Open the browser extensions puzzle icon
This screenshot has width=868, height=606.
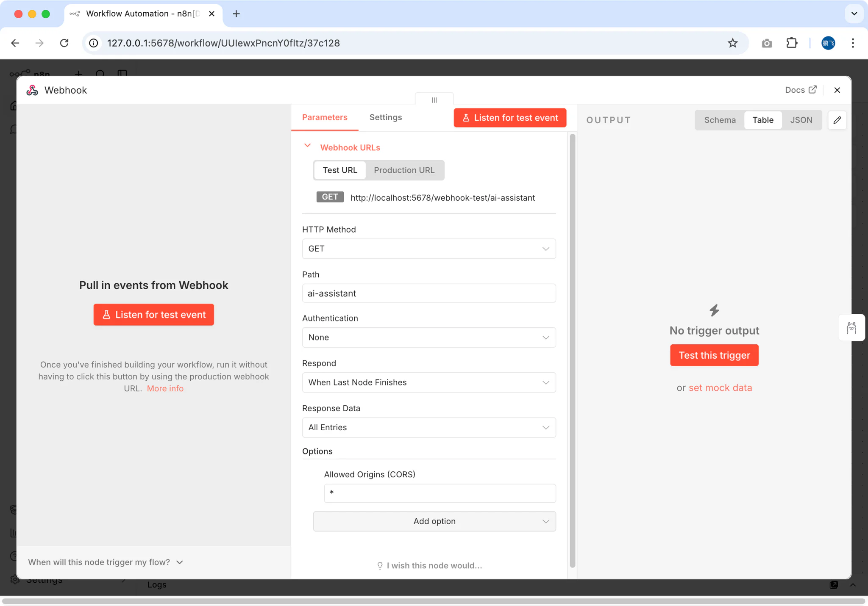pyautogui.click(x=791, y=43)
